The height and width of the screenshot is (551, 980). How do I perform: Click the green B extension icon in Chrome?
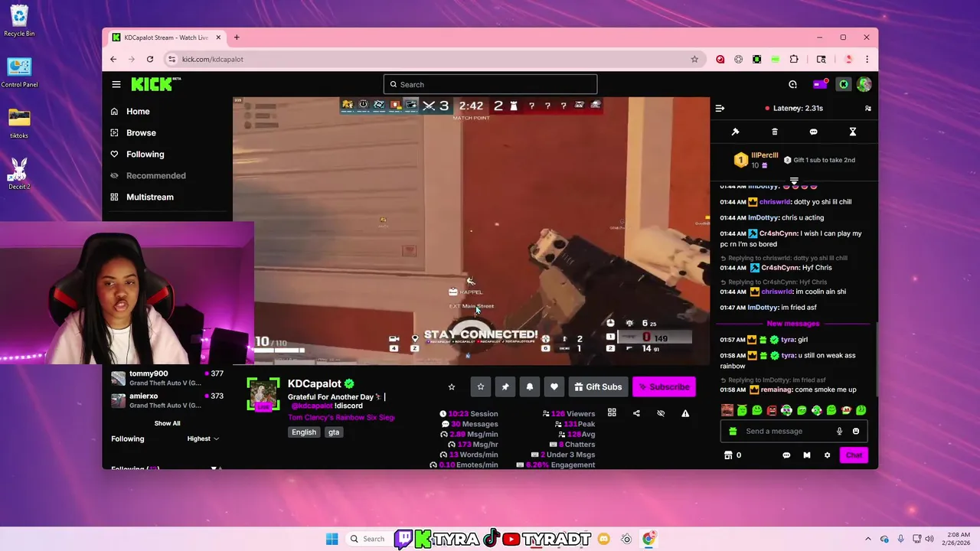pos(756,59)
